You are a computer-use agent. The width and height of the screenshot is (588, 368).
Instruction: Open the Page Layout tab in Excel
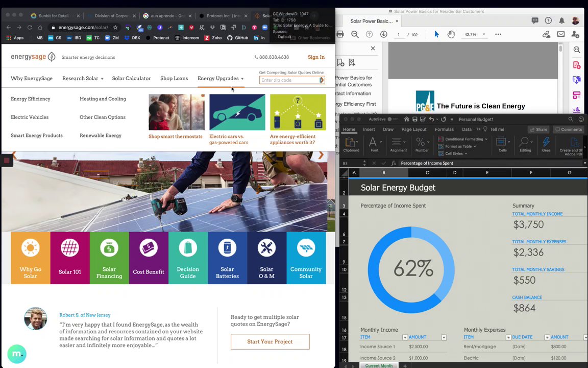413,129
